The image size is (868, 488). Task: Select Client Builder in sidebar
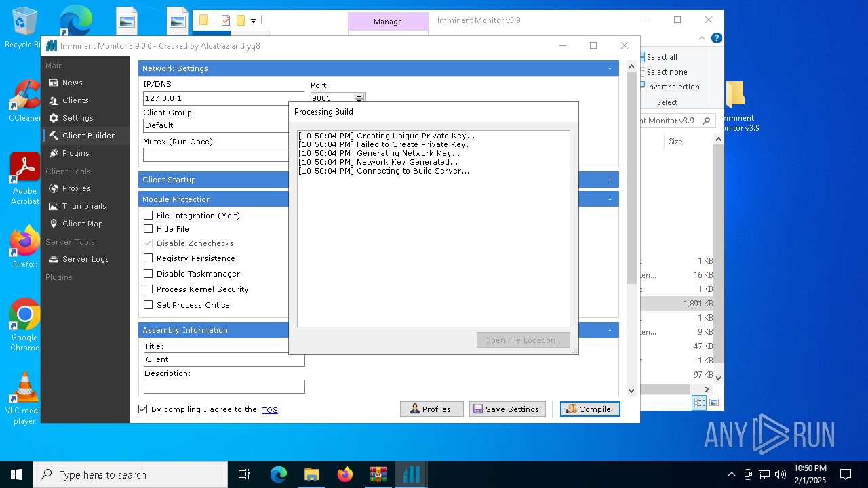coord(85,136)
